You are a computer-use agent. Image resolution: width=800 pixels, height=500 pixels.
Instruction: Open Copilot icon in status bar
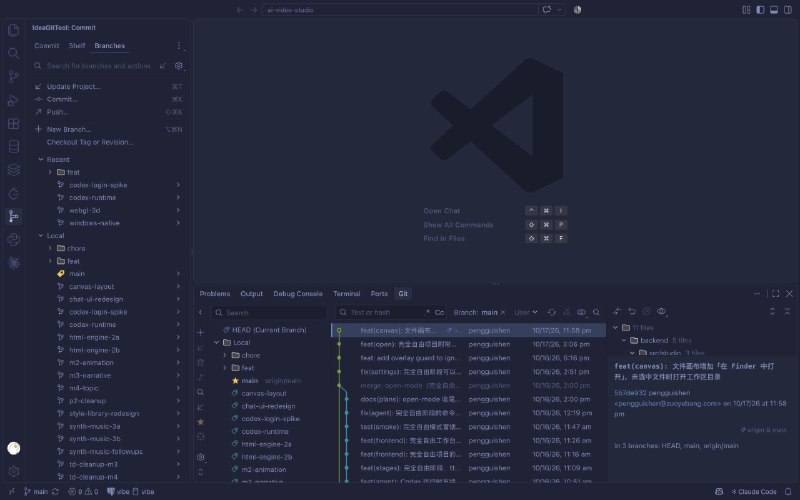coord(719,491)
